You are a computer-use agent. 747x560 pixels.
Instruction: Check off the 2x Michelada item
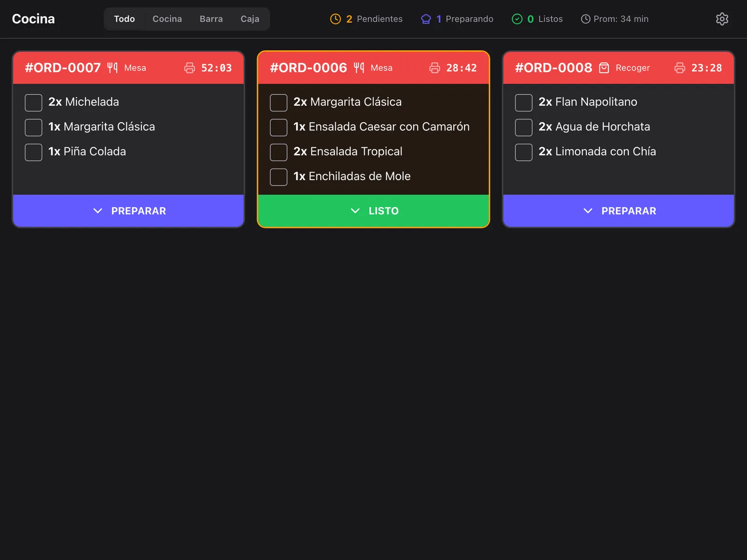[34, 103]
